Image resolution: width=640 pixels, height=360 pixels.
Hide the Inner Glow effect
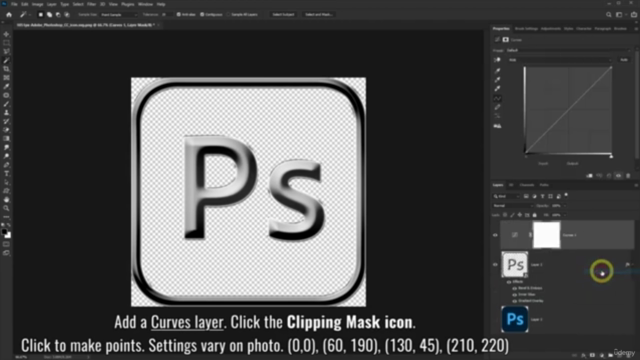click(514, 294)
